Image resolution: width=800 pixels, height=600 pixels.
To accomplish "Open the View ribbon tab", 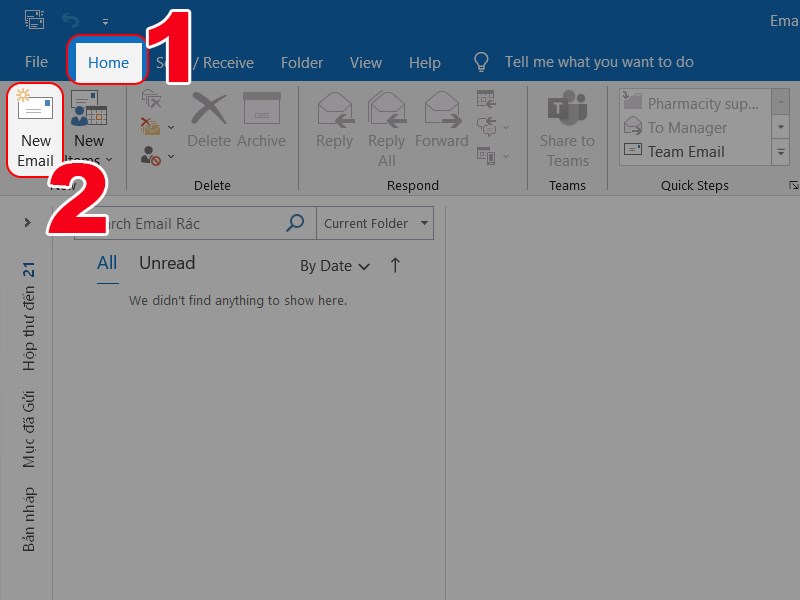I will pyautogui.click(x=365, y=62).
